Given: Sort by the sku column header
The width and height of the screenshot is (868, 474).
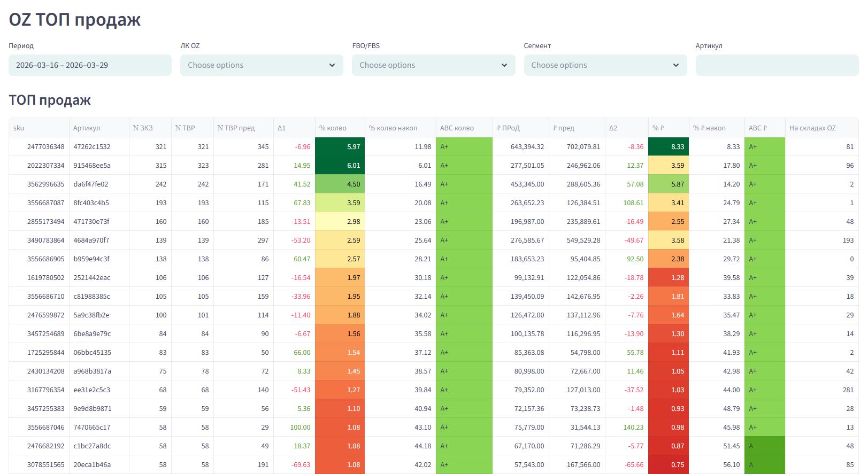Looking at the screenshot, I should click(x=39, y=128).
